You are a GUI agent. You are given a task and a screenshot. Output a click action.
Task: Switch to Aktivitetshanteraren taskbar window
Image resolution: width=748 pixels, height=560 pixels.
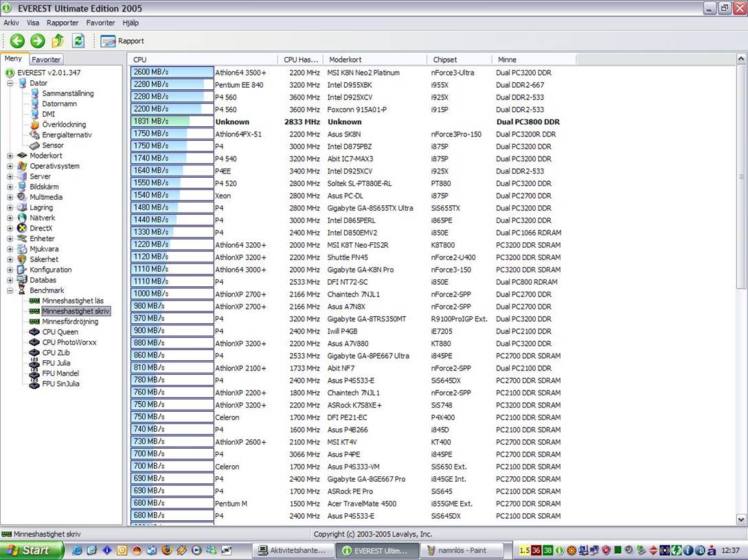[293, 550]
